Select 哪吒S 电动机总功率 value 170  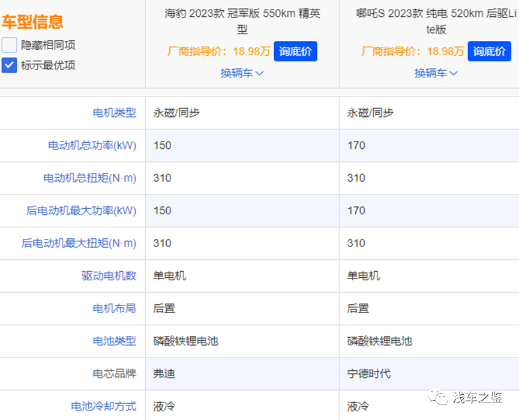pyautogui.click(x=356, y=145)
